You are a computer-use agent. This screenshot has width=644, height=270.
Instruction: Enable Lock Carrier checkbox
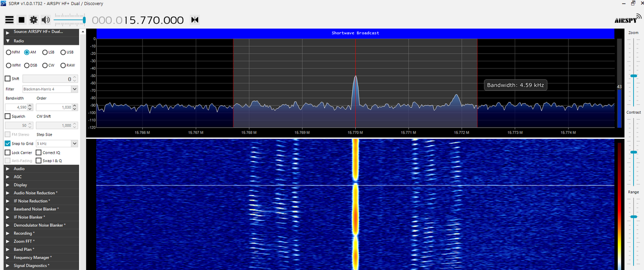tap(8, 152)
